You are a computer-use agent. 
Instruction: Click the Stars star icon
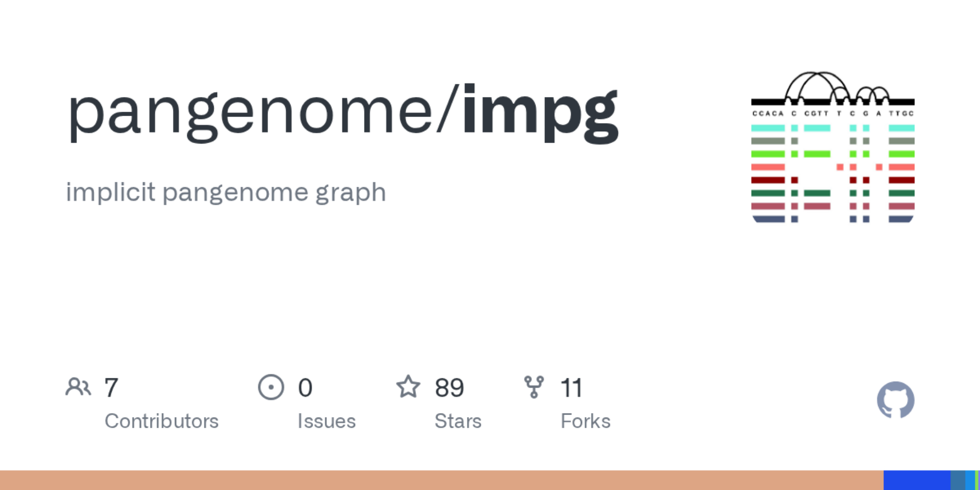[x=408, y=387]
